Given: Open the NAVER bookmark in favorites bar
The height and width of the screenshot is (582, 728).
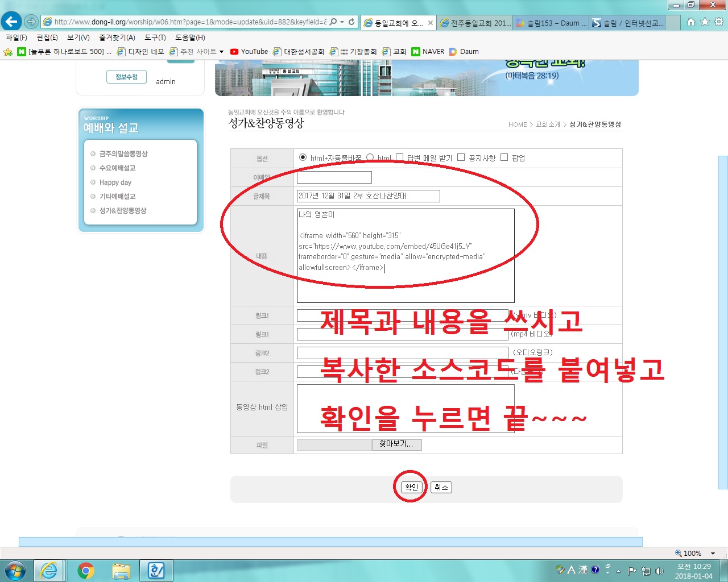Looking at the screenshot, I should click(428, 52).
